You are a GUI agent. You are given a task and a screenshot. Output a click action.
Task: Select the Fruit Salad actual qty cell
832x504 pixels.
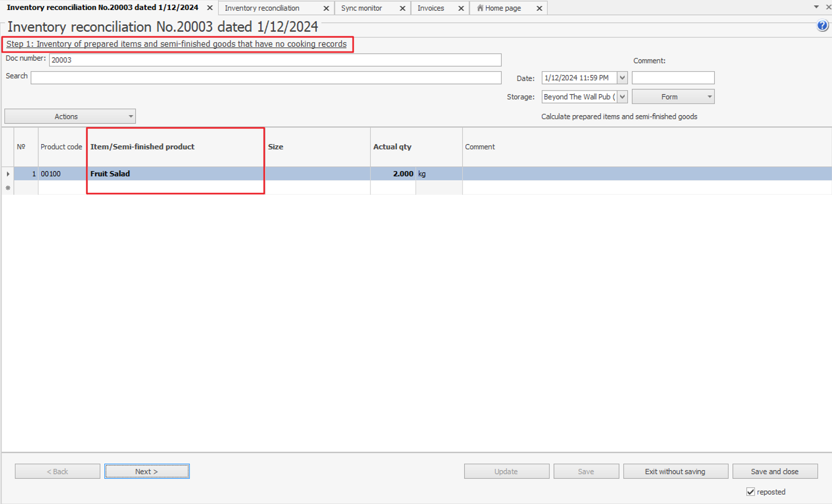tap(393, 174)
